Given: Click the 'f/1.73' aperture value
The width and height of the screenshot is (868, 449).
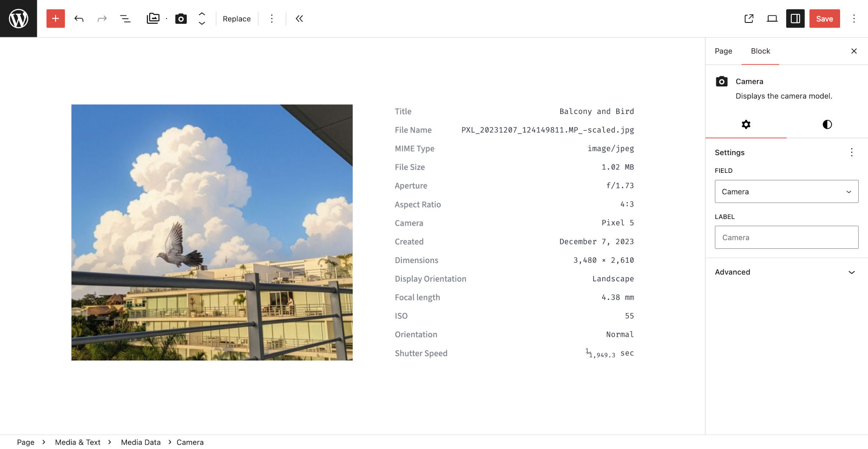Looking at the screenshot, I should 620,186.
